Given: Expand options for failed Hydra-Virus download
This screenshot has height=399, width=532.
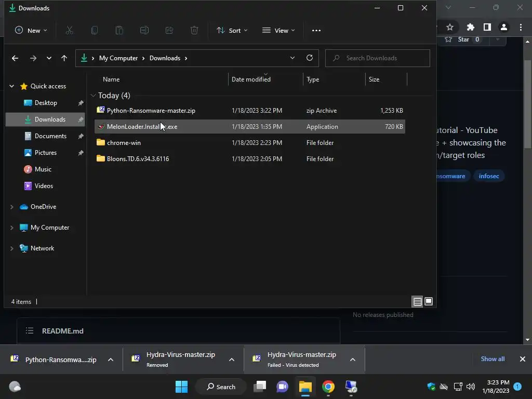Looking at the screenshot, I should click(x=353, y=360).
